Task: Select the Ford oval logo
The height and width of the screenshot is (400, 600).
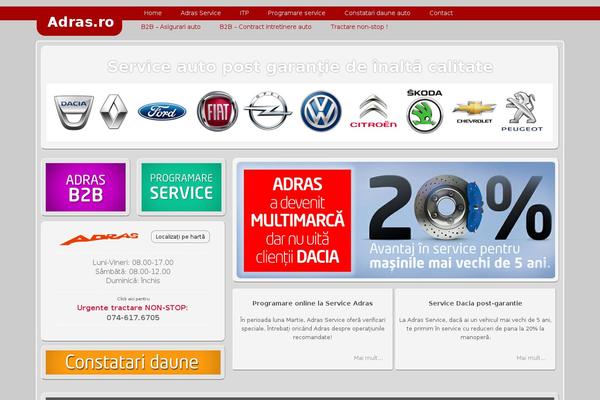Action: click(x=162, y=111)
